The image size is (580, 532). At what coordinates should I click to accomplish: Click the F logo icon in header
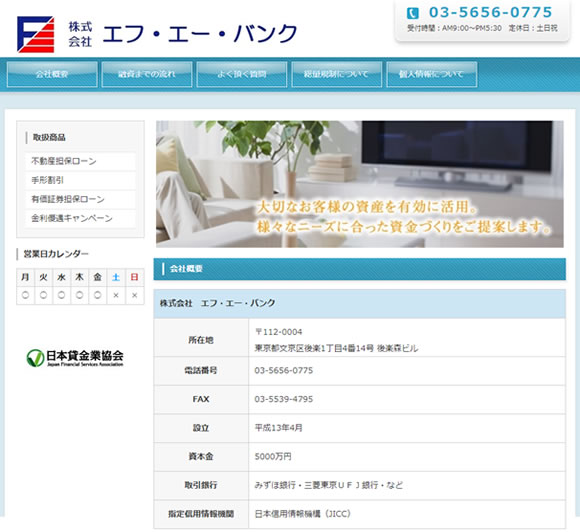36,34
